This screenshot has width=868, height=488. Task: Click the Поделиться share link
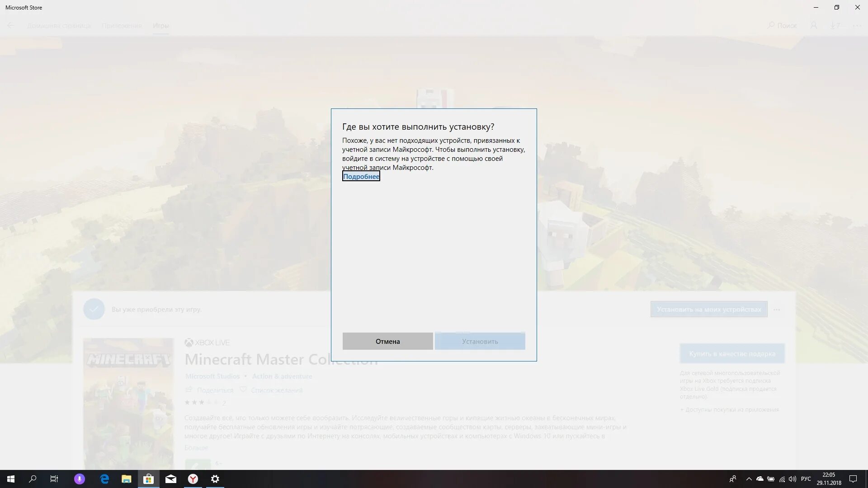click(210, 390)
